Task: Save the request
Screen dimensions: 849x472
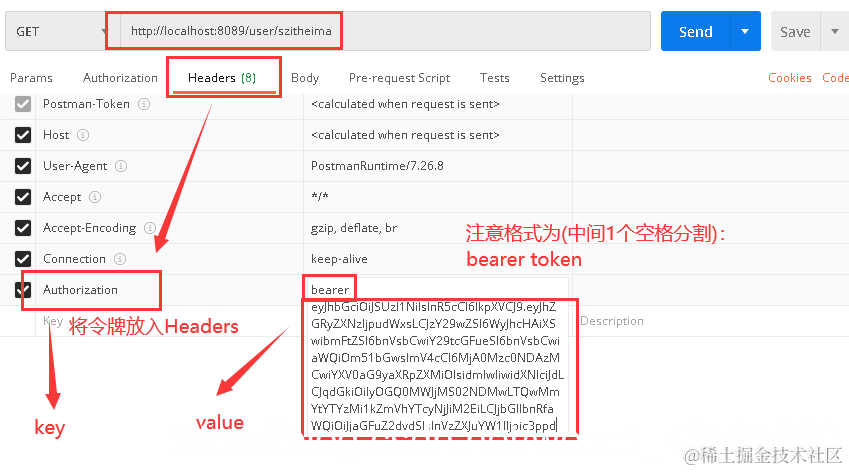Action: point(795,32)
